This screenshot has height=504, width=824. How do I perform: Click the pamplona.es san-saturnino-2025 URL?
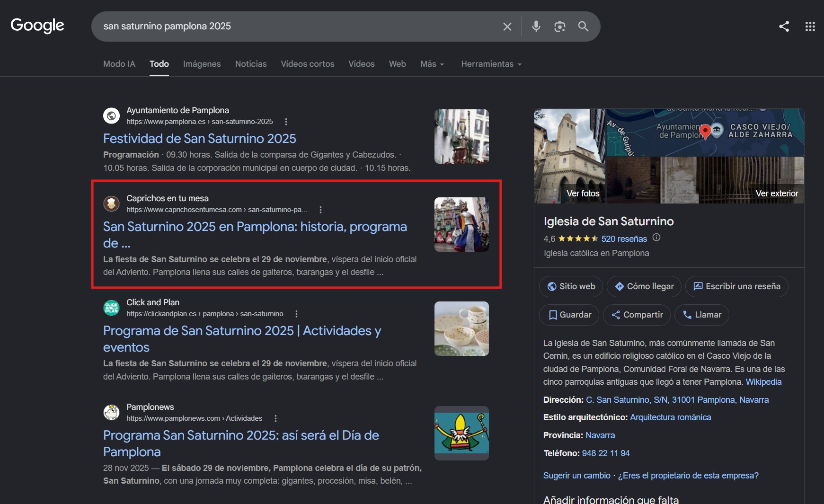click(200, 122)
